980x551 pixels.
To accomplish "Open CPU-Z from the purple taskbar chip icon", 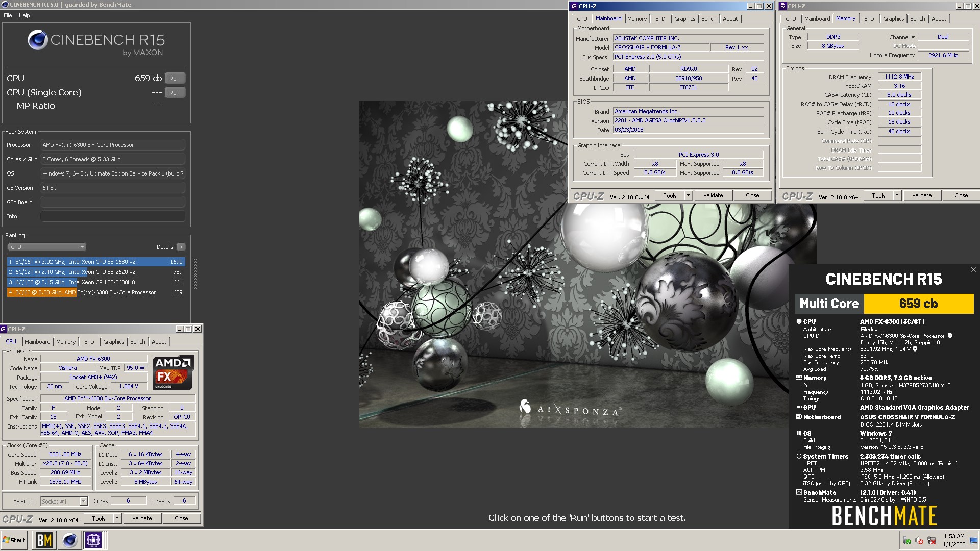I will coord(93,540).
